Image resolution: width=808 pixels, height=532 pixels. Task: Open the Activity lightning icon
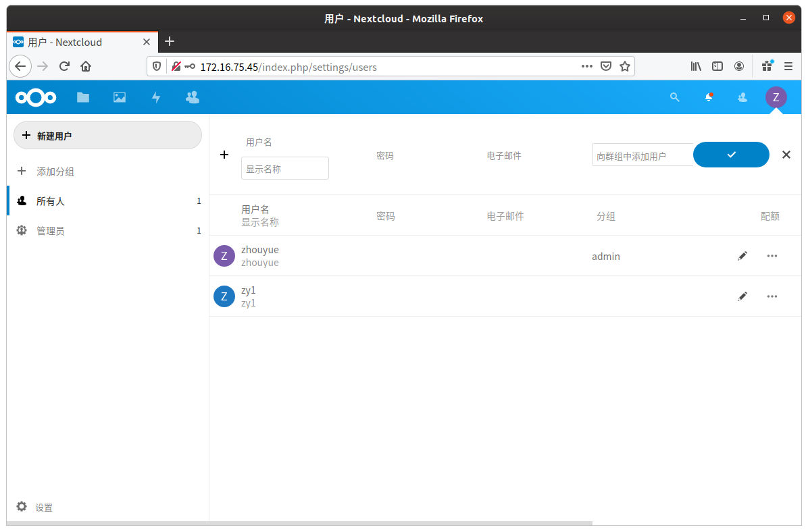(155, 97)
